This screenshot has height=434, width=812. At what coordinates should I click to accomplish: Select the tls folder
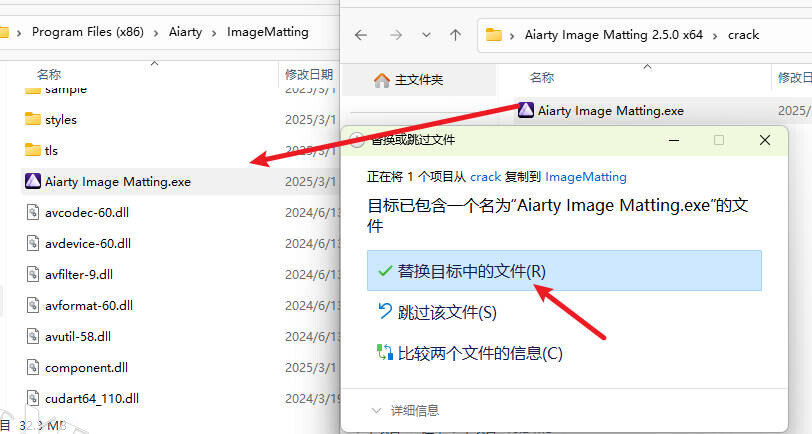tap(51, 151)
